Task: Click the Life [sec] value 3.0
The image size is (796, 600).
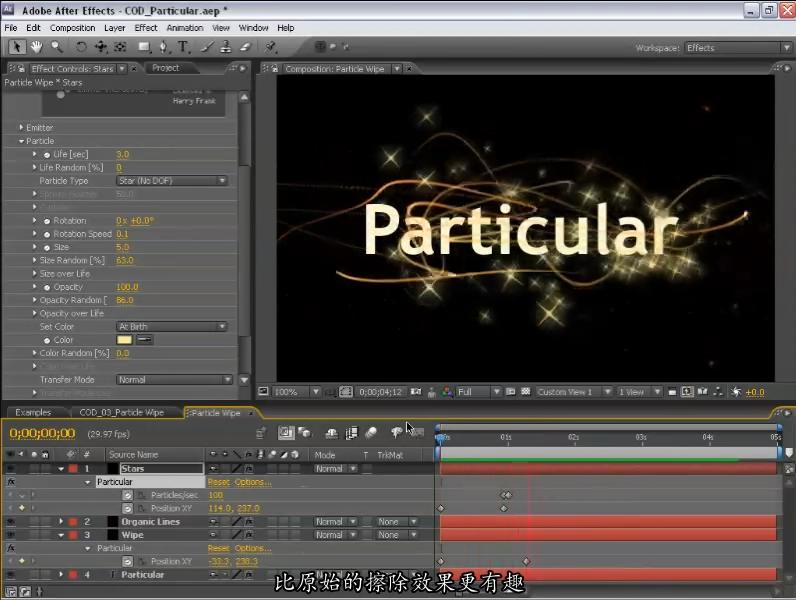Action: [122, 154]
